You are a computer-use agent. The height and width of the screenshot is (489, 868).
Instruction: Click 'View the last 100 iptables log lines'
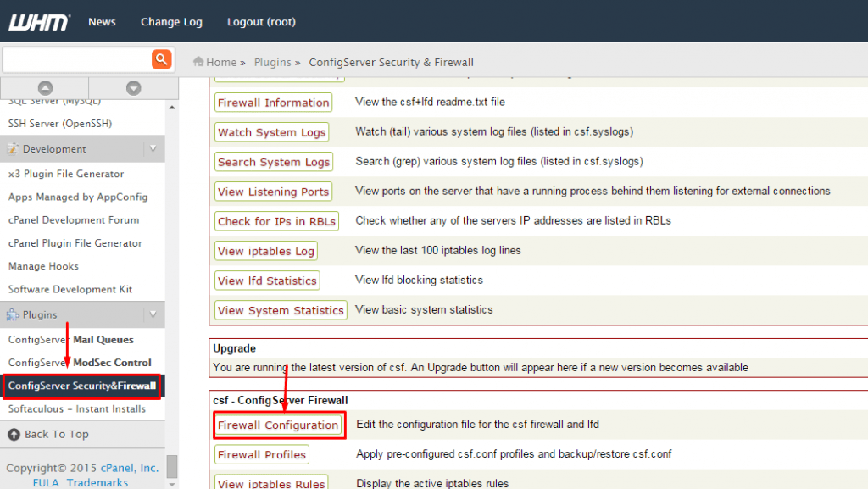tap(438, 251)
